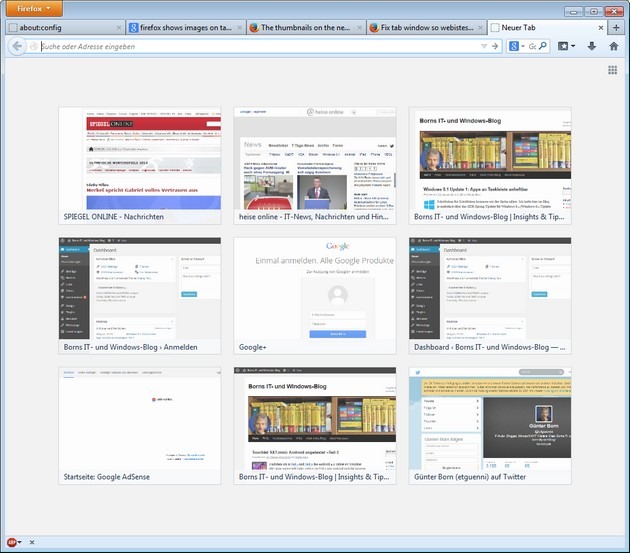Click the back navigation arrow
The height and width of the screenshot is (553, 630).
17,46
